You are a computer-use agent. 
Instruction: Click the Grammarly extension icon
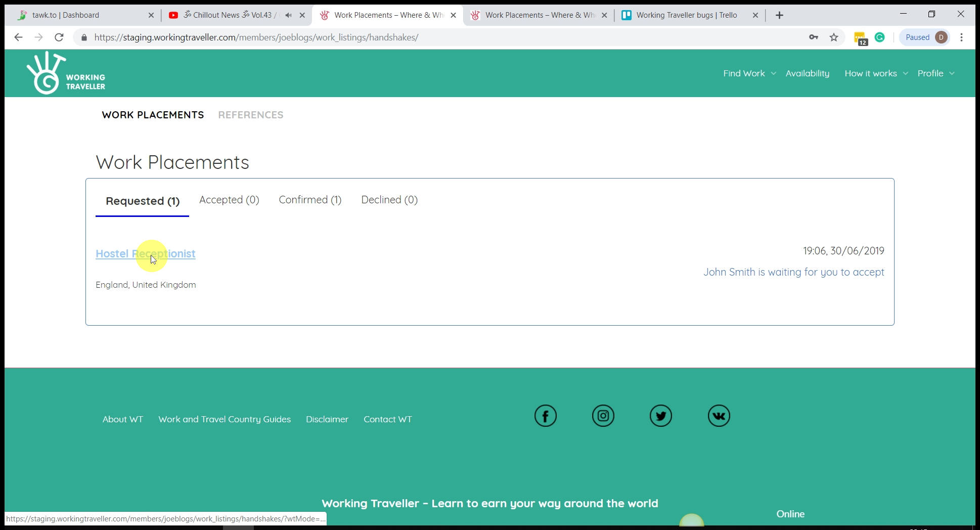(x=879, y=37)
